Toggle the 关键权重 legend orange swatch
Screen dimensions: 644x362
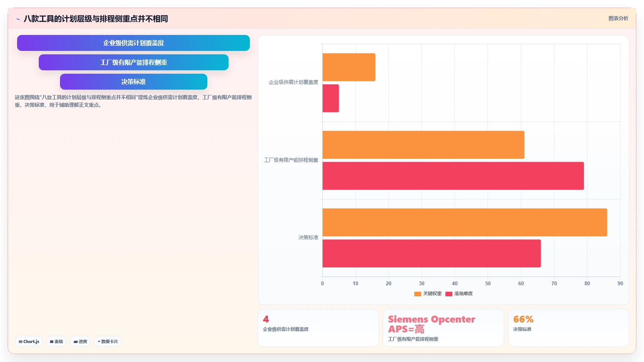click(418, 294)
